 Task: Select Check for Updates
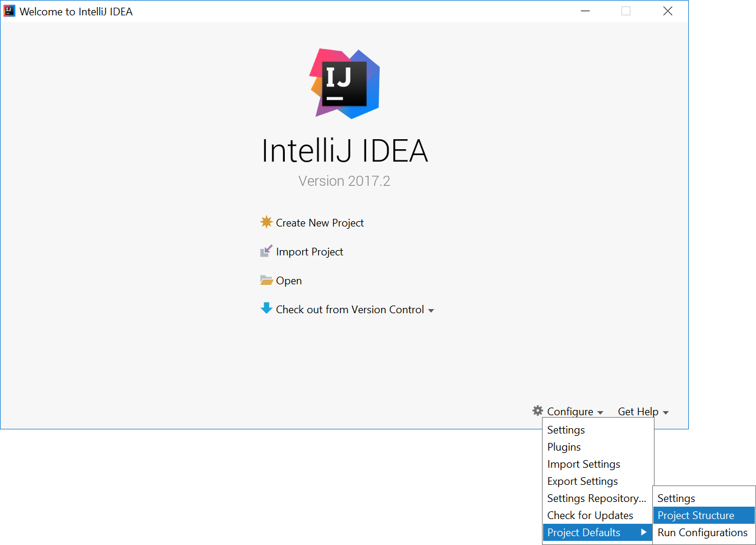coord(590,516)
